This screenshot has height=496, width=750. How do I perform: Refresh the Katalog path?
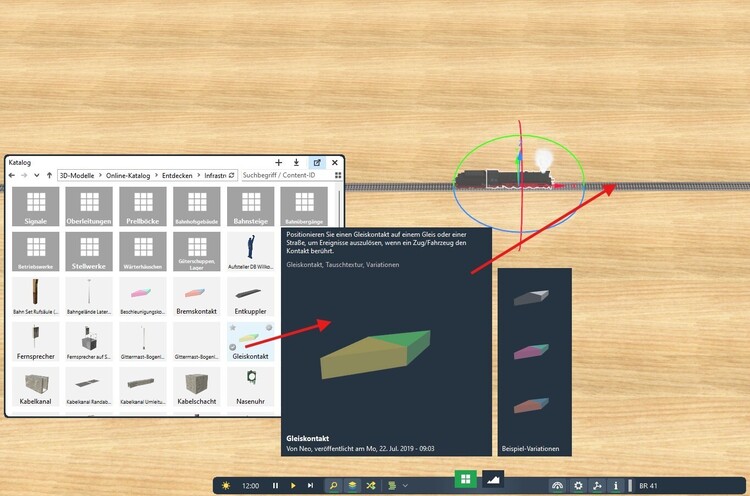click(232, 176)
